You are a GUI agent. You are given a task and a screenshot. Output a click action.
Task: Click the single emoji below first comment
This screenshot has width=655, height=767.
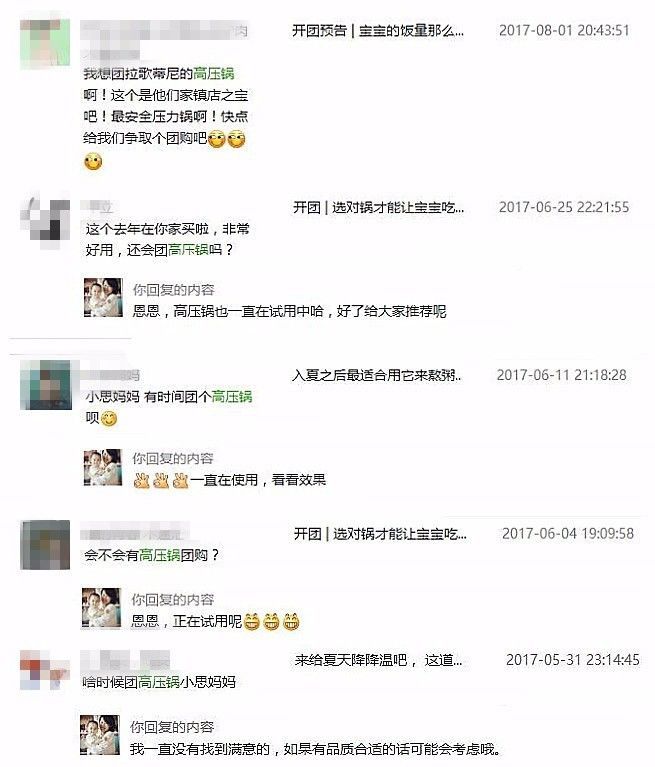click(x=93, y=161)
